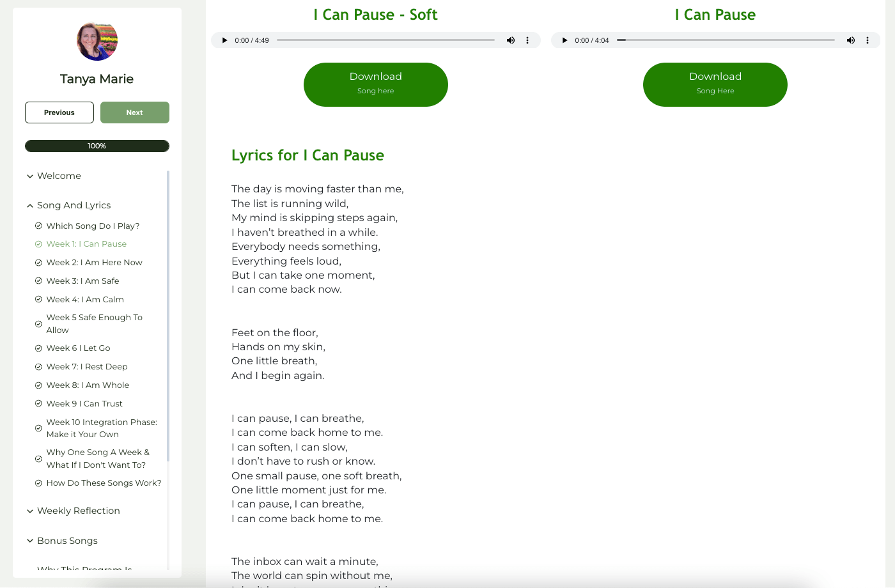895x588 pixels.
Task: Click Tanya Marie's profile photo
Action: pyautogui.click(x=97, y=42)
